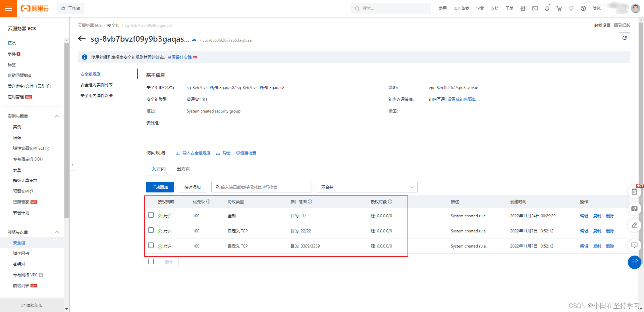
Task: Toggle the select-all checkbox below table
Action: click(x=151, y=262)
